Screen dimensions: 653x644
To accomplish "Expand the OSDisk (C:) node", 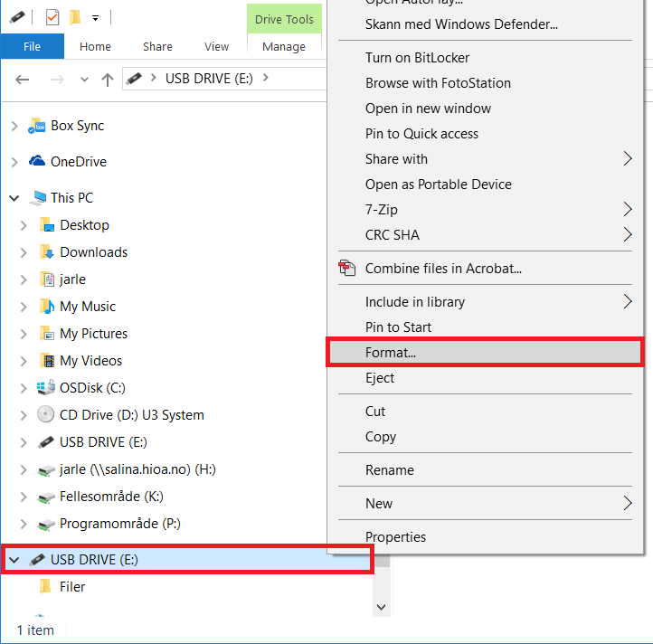I will [24, 388].
